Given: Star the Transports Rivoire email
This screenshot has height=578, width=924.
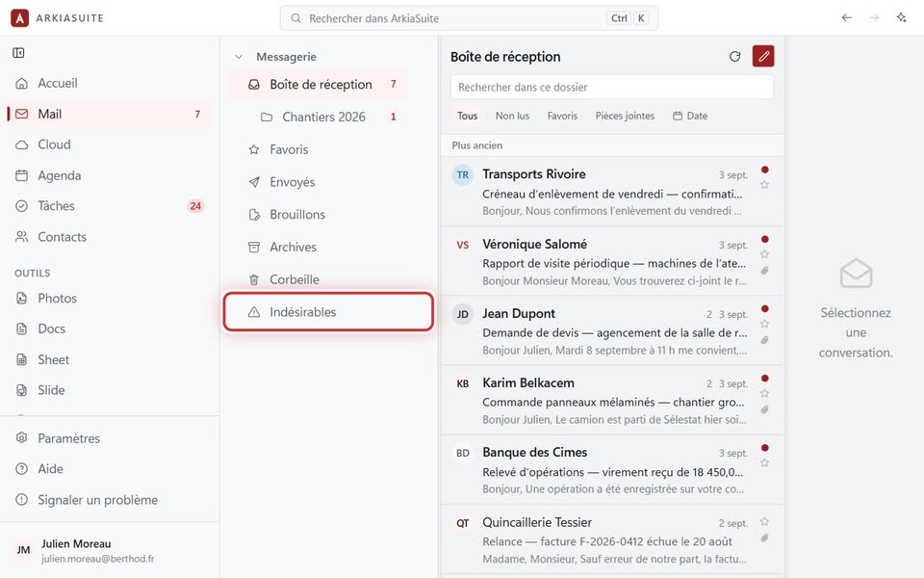Looking at the screenshot, I should point(764,185).
